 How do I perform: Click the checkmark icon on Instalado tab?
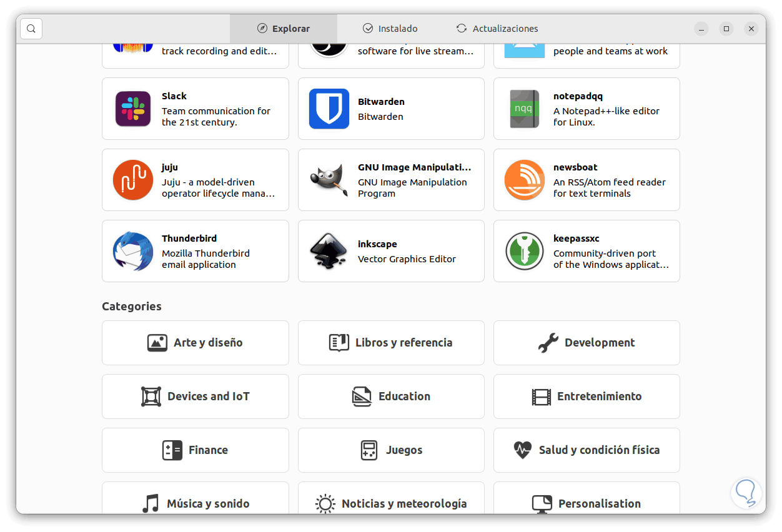tap(368, 29)
